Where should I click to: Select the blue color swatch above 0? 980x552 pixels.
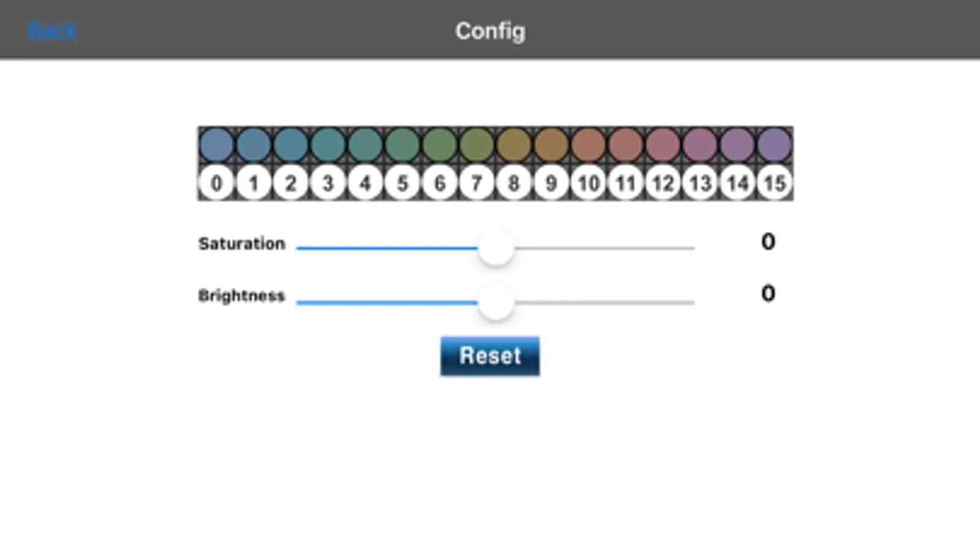point(216,145)
